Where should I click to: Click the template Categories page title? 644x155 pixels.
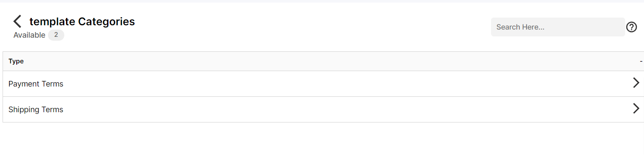pos(82,21)
